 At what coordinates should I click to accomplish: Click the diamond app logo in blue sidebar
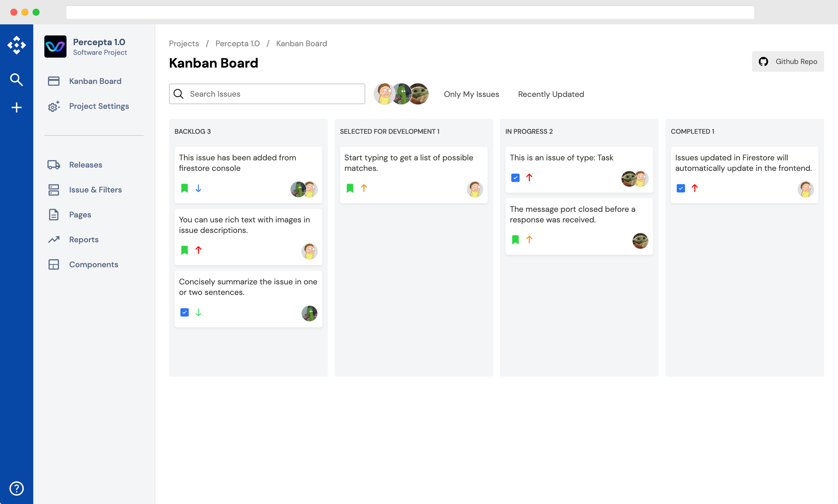(16, 45)
